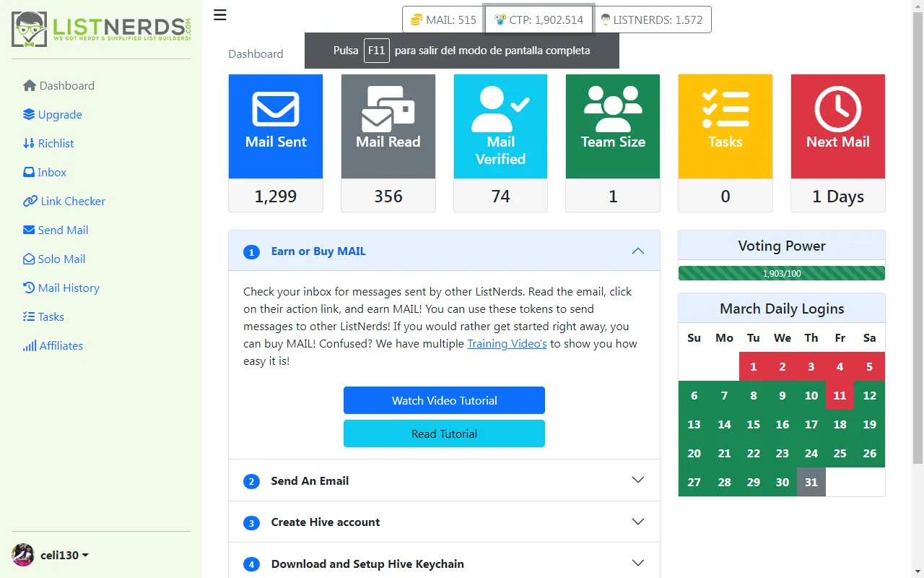Click the Mail History clock icon
924x578 pixels.
pos(29,288)
